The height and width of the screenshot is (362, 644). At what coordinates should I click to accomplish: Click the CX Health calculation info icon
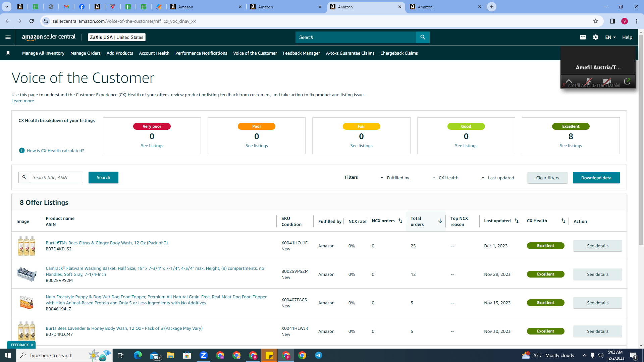[22, 150]
